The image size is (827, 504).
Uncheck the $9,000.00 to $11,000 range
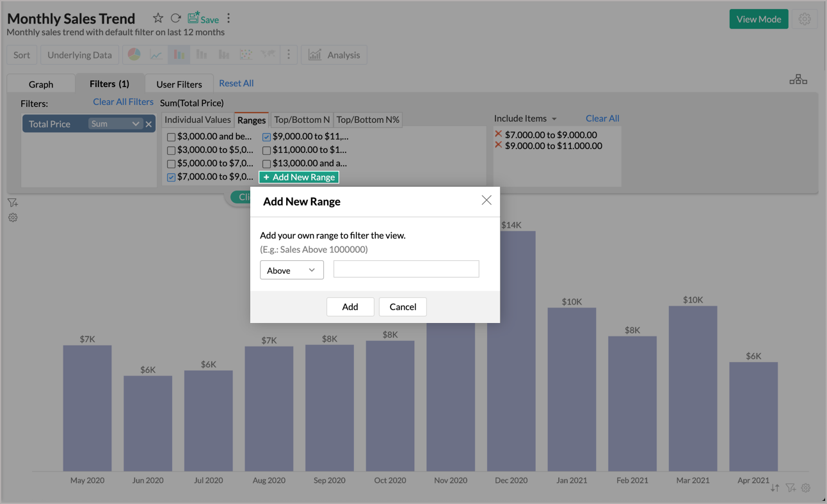(266, 136)
